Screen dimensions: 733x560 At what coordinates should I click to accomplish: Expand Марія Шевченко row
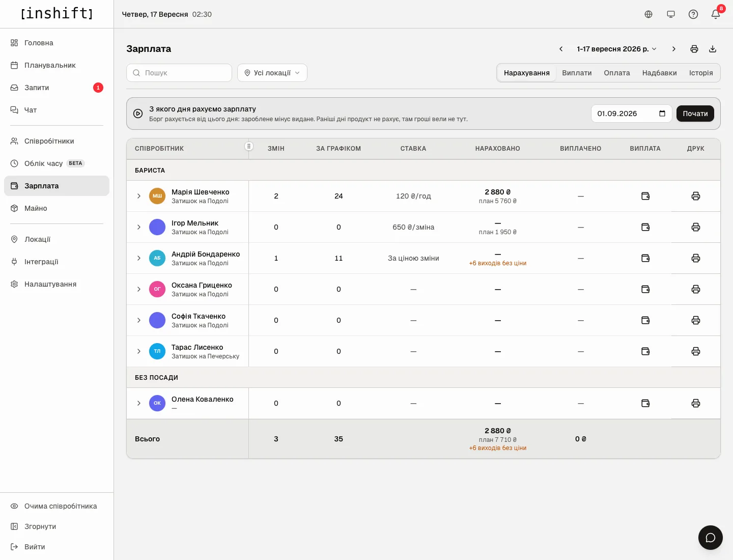pyautogui.click(x=139, y=196)
